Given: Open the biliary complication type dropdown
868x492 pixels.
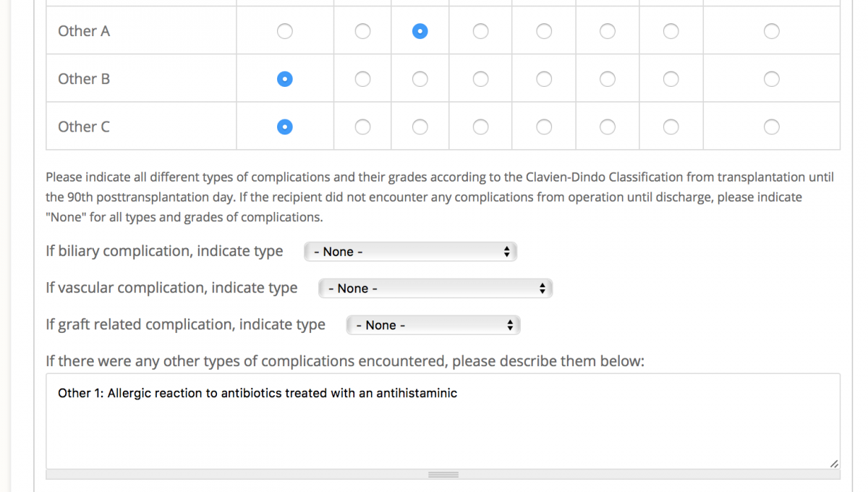Looking at the screenshot, I should (x=410, y=252).
